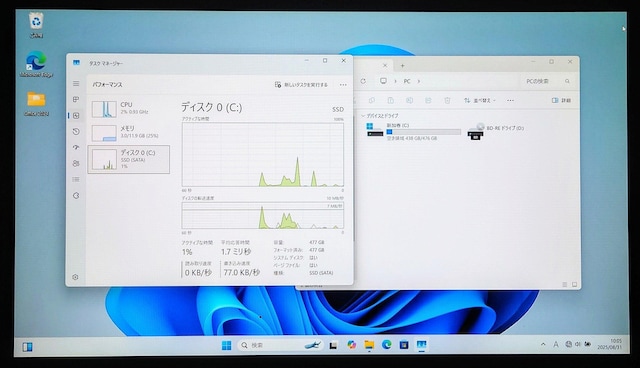Image resolution: width=640 pixels, height=368 pixels.
Task: Click Share icon in Explorer toolbar
Action: tap(428, 100)
